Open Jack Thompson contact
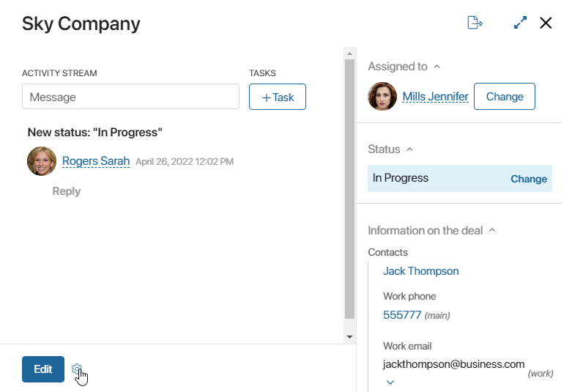This screenshot has width=572, height=392. (x=420, y=271)
